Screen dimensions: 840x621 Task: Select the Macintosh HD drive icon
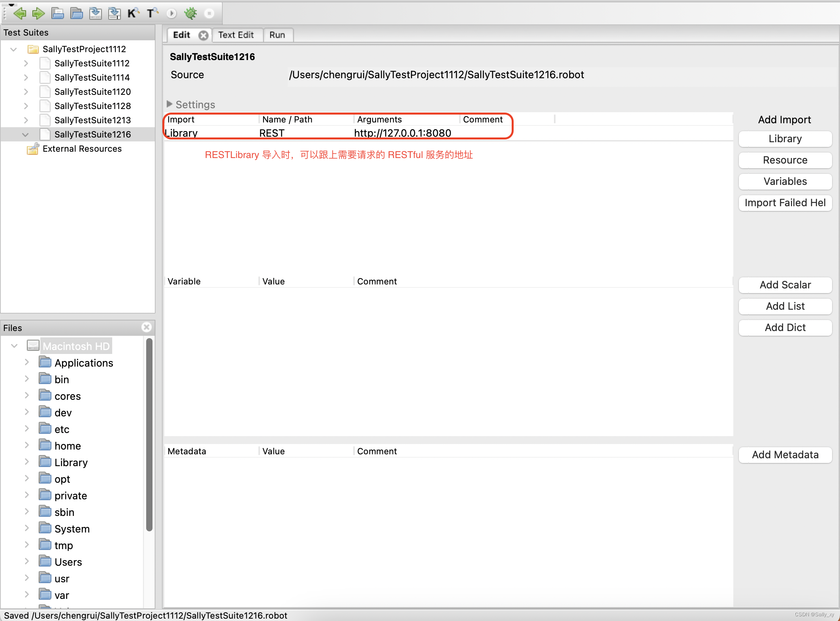click(x=33, y=346)
